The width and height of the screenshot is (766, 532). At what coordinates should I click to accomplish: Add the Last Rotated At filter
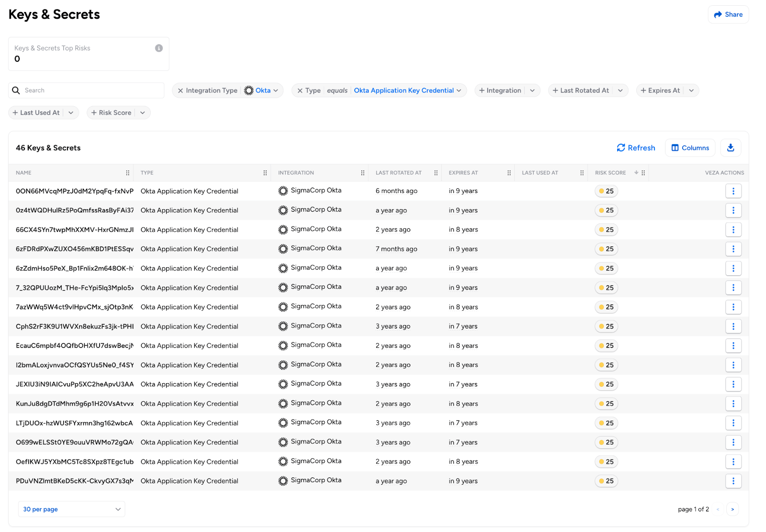tap(580, 91)
